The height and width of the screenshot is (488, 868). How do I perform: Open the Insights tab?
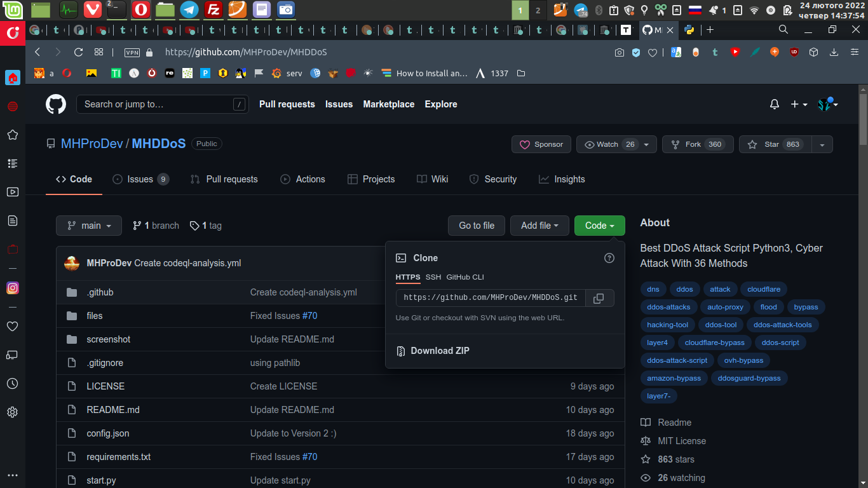pyautogui.click(x=562, y=179)
